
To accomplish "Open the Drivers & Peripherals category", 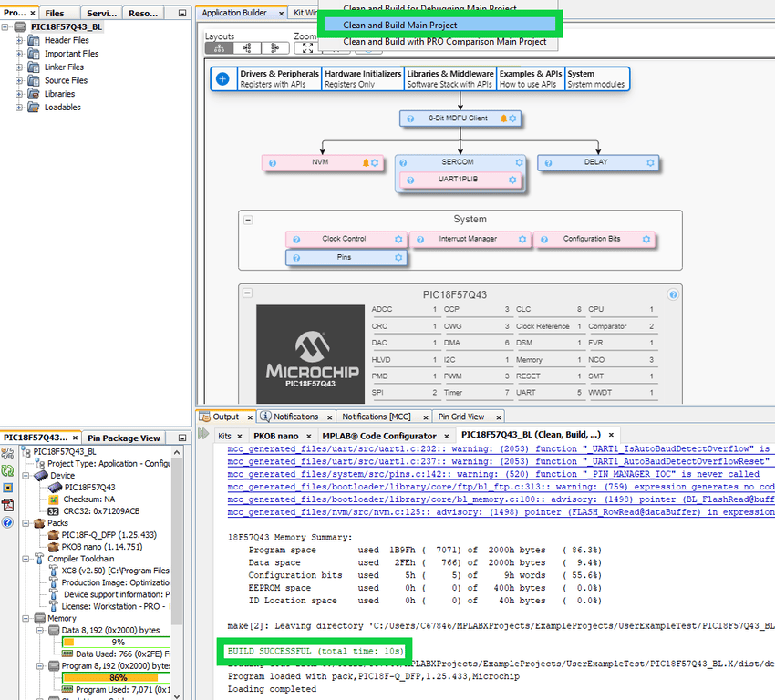I will click(279, 78).
